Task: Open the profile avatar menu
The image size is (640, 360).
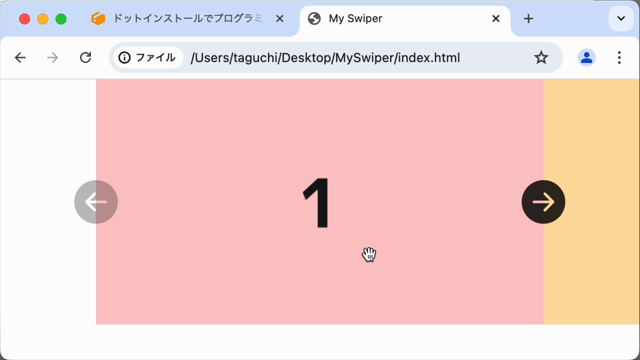Action: 587,58
